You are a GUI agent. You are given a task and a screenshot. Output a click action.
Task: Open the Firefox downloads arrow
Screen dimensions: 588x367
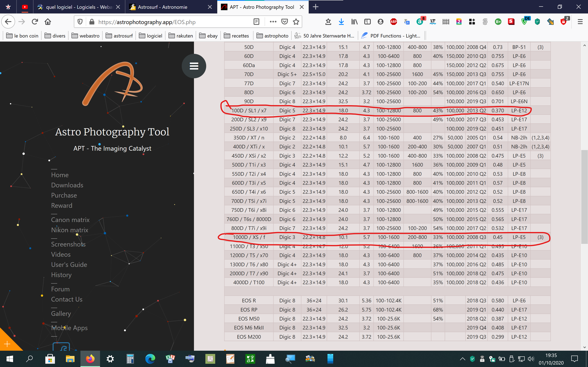(x=341, y=22)
